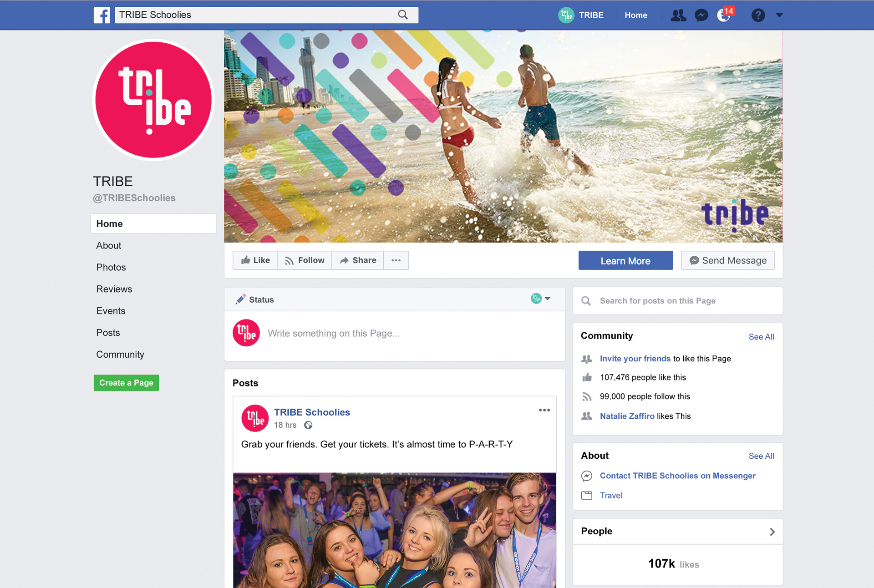Click Search for posts on this Page field
This screenshot has height=588, width=874.
(x=678, y=300)
